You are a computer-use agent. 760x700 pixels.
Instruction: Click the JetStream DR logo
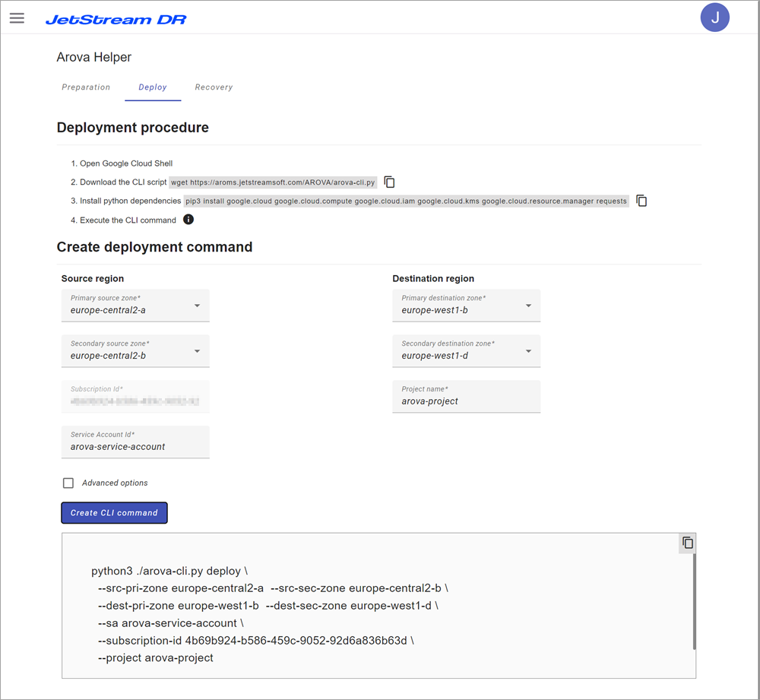click(x=116, y=19)
